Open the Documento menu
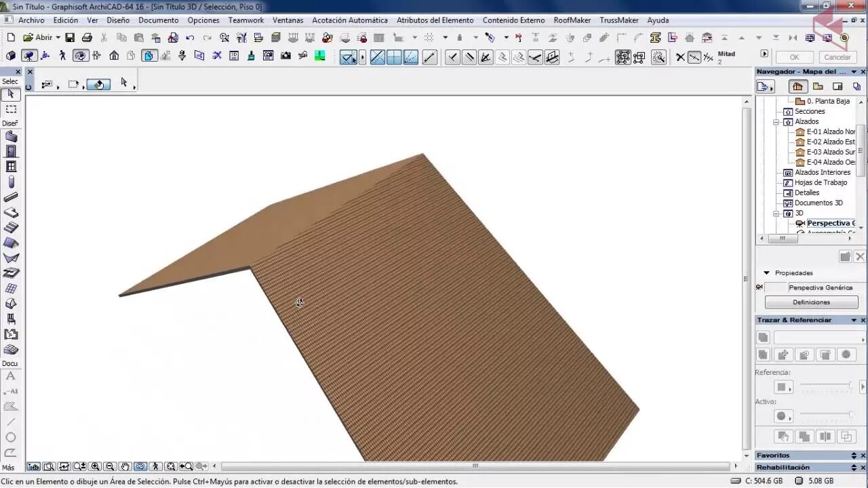Screen dimensions: 868x488 (x=159, y=20)
